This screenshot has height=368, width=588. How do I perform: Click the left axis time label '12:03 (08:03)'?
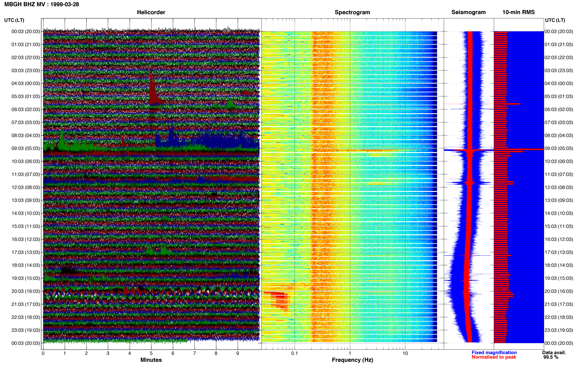pos(26,187)
